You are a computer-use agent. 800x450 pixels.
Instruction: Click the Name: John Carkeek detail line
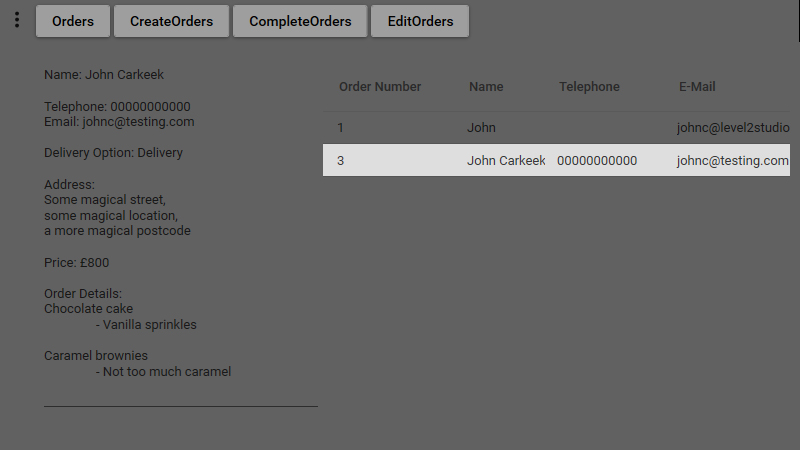[x=104, y=75]
